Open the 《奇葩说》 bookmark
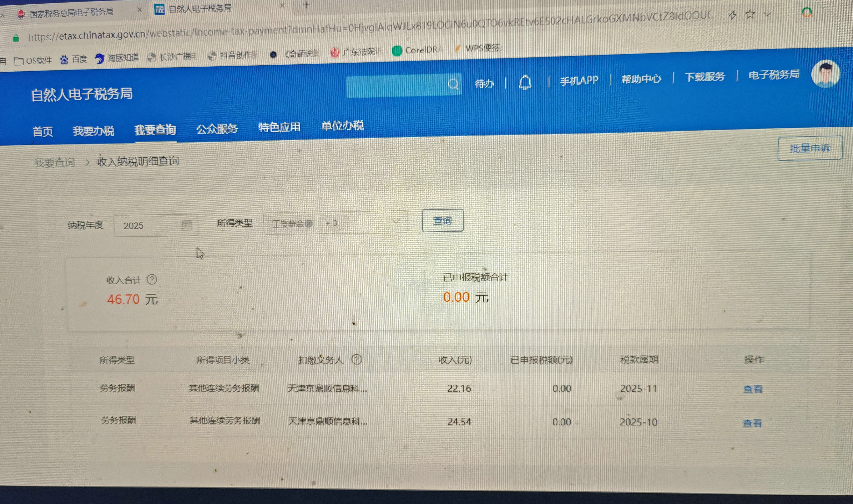 295,54
